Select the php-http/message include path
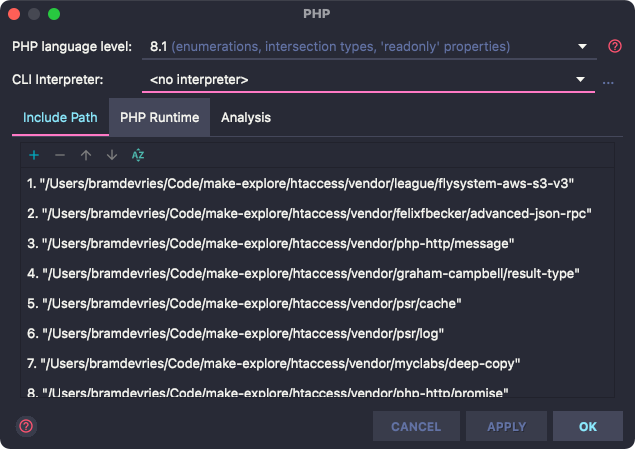 point(318,243)
